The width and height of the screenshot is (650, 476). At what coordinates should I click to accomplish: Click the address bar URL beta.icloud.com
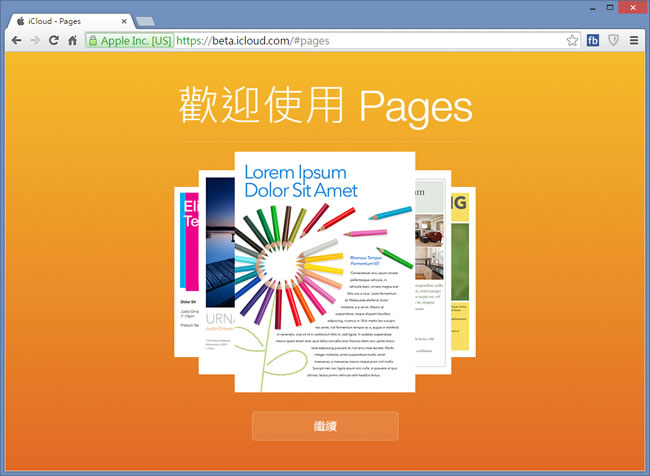click(x=251, y=41)
